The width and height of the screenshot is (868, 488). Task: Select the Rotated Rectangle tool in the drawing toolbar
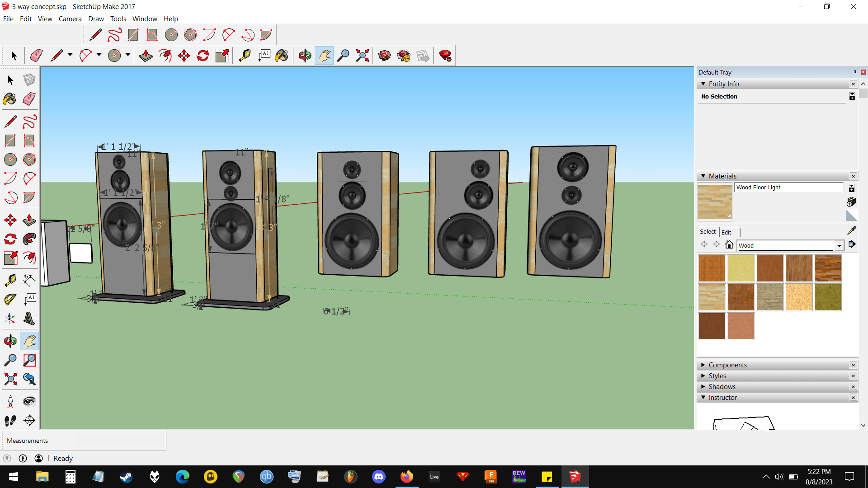(x=152, y=35)
